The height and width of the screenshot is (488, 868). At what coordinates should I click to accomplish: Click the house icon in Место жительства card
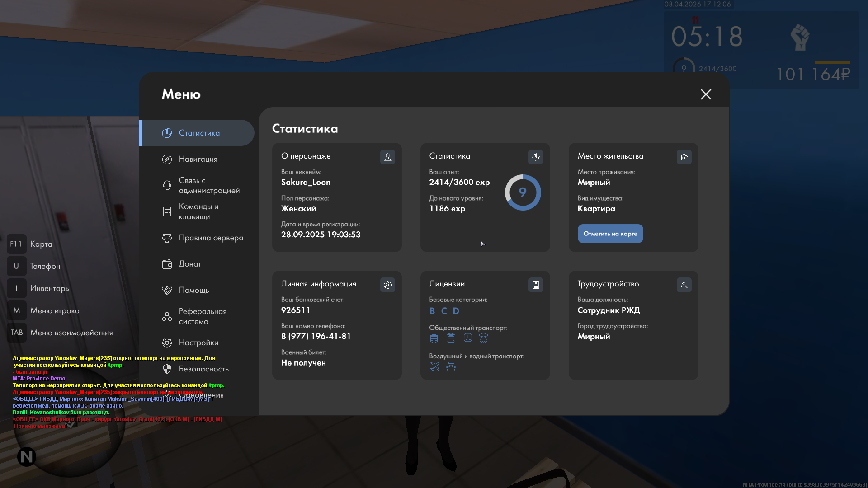tap(684, 157)
